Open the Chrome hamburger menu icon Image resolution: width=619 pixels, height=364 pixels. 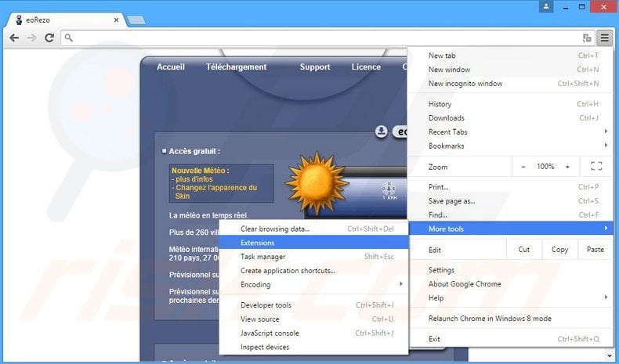click(604, 38)
